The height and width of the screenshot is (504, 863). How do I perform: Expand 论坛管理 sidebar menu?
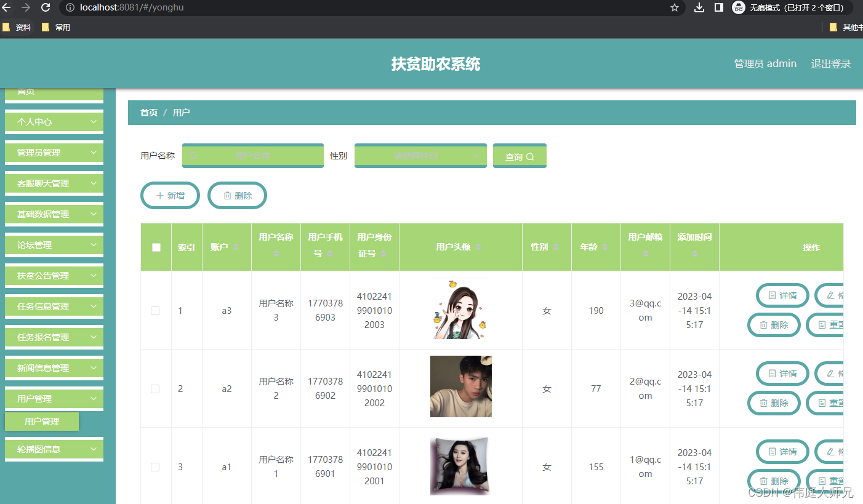click(x=54, y=245)
